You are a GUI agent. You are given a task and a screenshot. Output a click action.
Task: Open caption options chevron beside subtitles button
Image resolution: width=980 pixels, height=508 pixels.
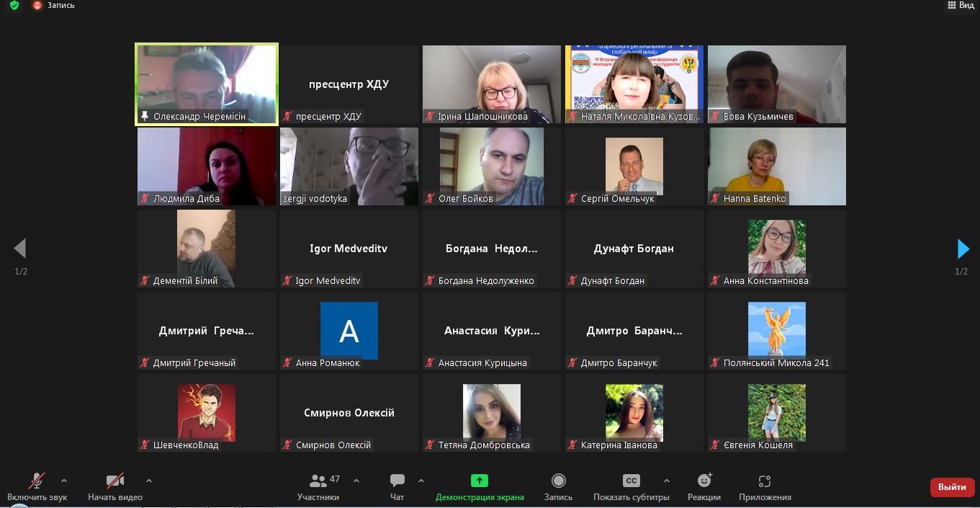click(666, 481)
